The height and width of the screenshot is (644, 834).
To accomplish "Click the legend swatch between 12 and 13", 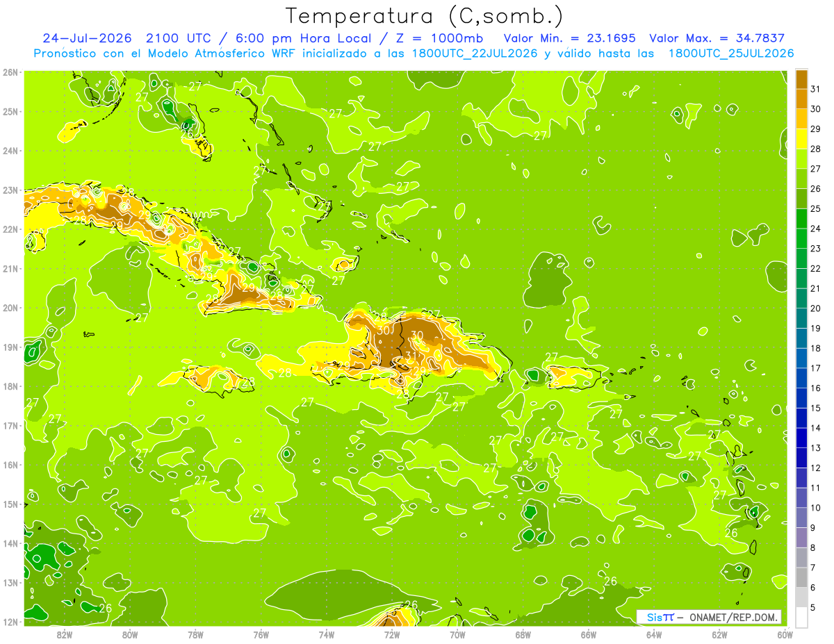I will point(801,458).
